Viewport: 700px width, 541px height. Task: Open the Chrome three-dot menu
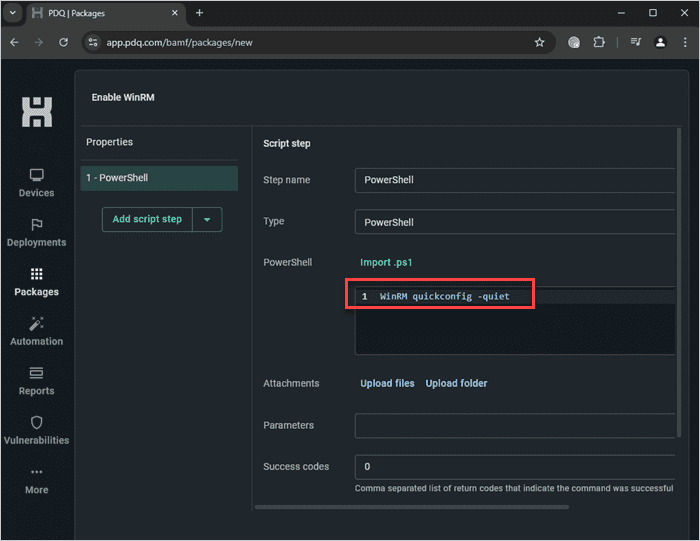pyautogui.click(x=685, y=42)
